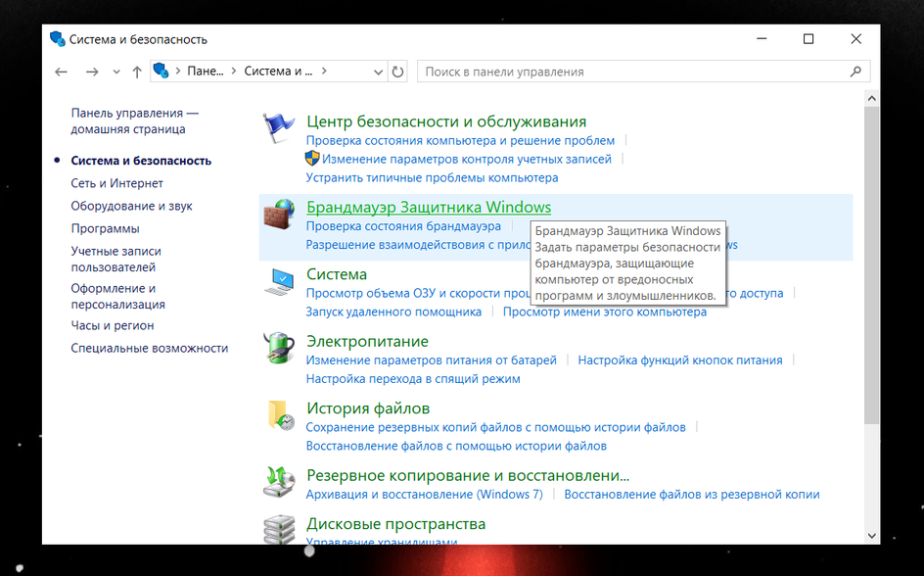Open Центр безопасности и обслуживания heading
The image size is (924, 576).
click(x=446, y=121)
